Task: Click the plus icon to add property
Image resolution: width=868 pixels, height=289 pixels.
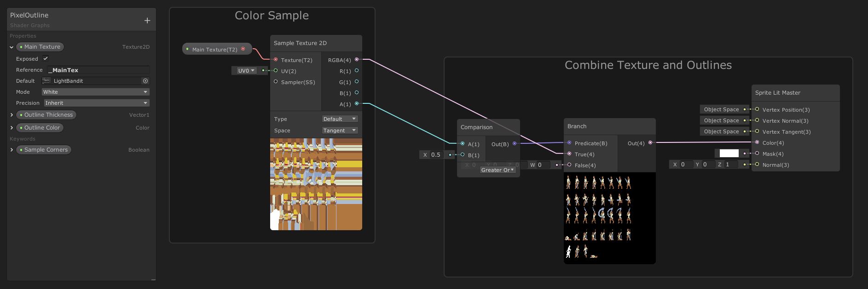Action: (x=147, y=21)
